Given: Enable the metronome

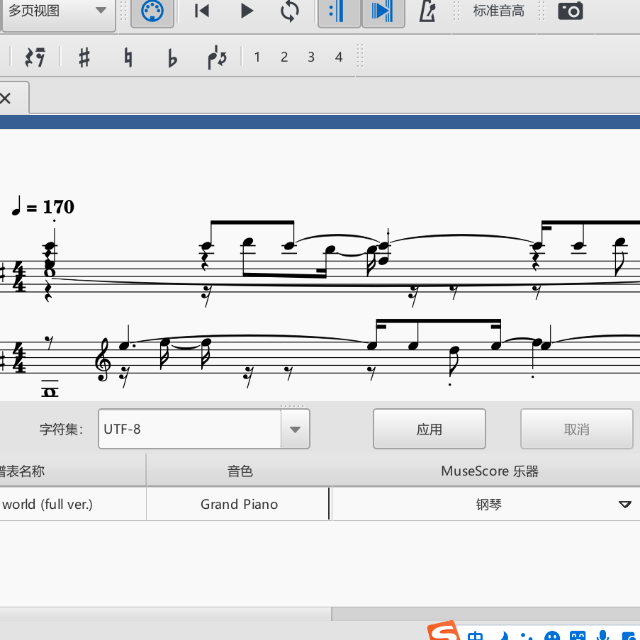Looking at the screenshot, I should [x=427, y=11].
